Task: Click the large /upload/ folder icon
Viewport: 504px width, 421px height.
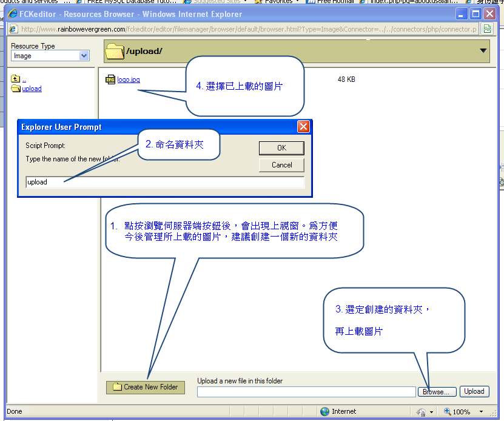Action: point(114,52)
